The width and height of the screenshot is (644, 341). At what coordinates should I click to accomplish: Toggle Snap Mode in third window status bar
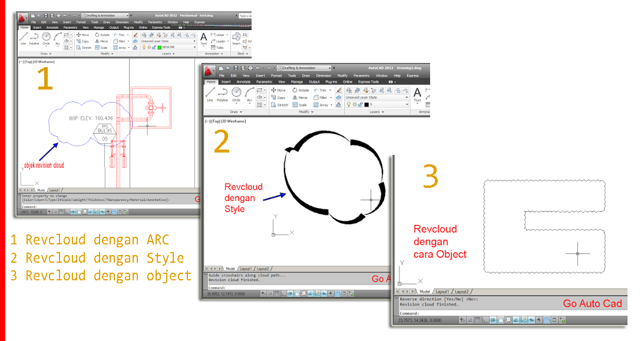pyautogui.click(x=470, y=320)
